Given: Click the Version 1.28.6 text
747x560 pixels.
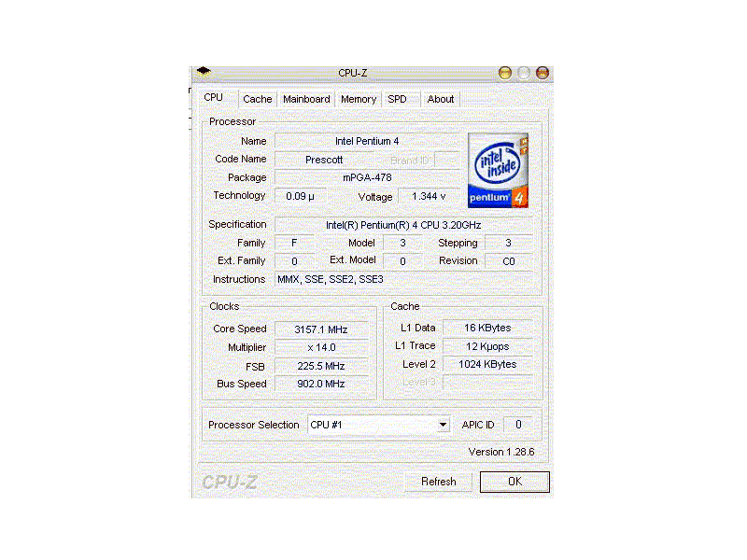Looking at the screenshot, I should click(501, 452).
